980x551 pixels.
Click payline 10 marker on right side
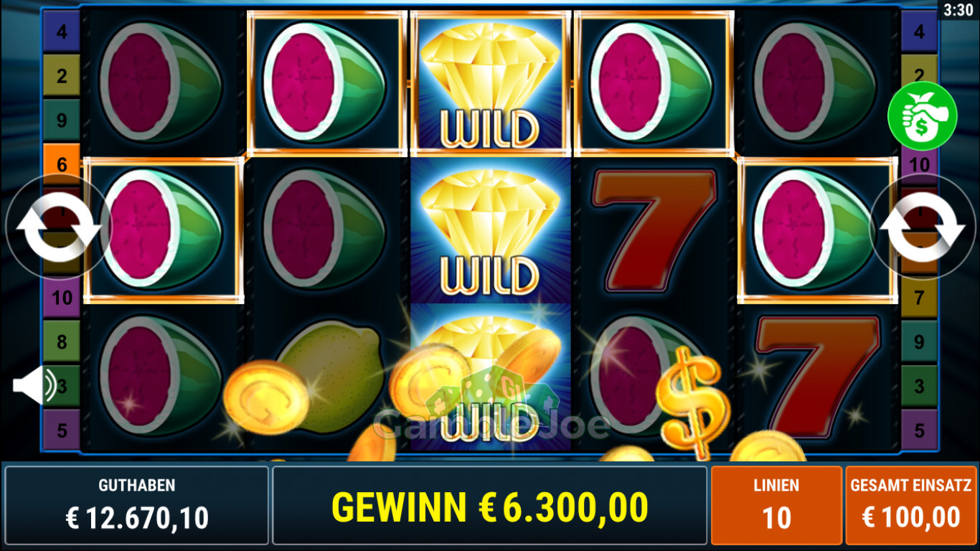(x=919, y=165)
